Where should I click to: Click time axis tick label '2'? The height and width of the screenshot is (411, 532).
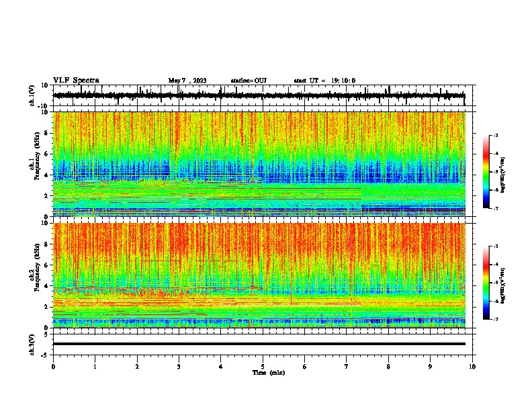[x=137, y=367]
